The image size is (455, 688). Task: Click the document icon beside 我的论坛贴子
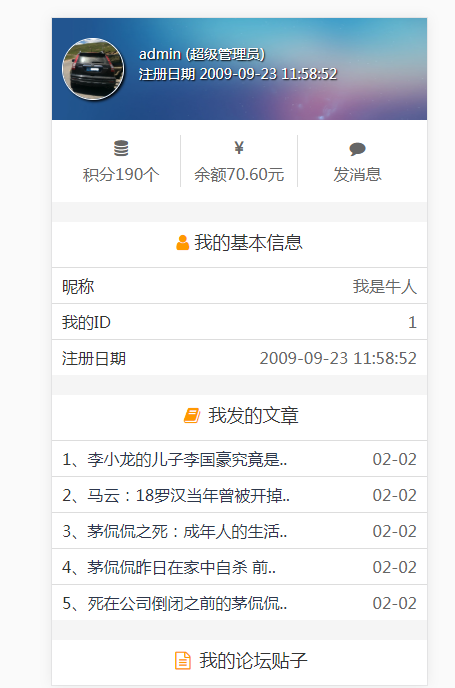coord(183,660)
